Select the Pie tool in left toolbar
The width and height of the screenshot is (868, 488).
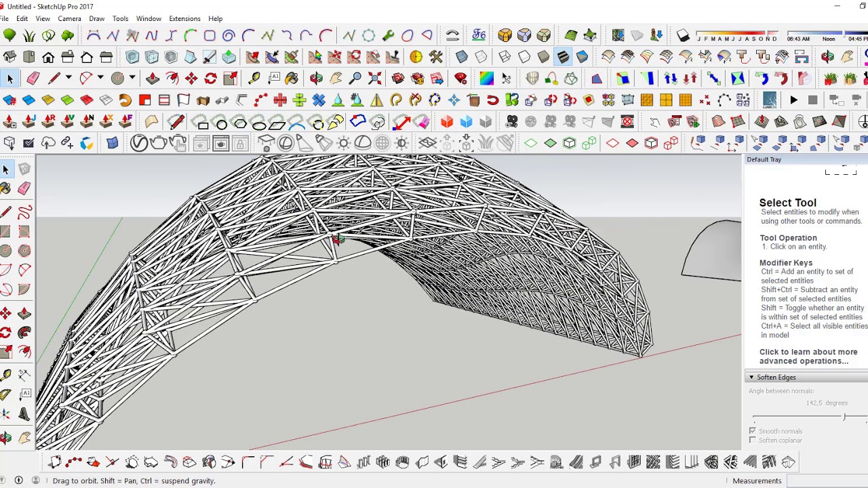tap(24, 289)
